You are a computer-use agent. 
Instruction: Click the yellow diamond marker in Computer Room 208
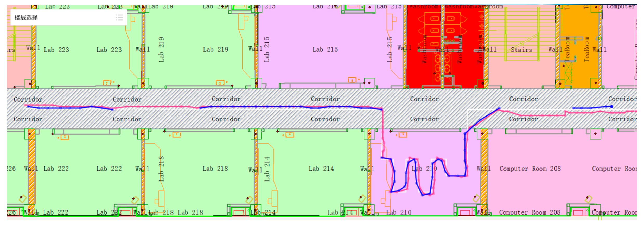(x=589, y=199)
